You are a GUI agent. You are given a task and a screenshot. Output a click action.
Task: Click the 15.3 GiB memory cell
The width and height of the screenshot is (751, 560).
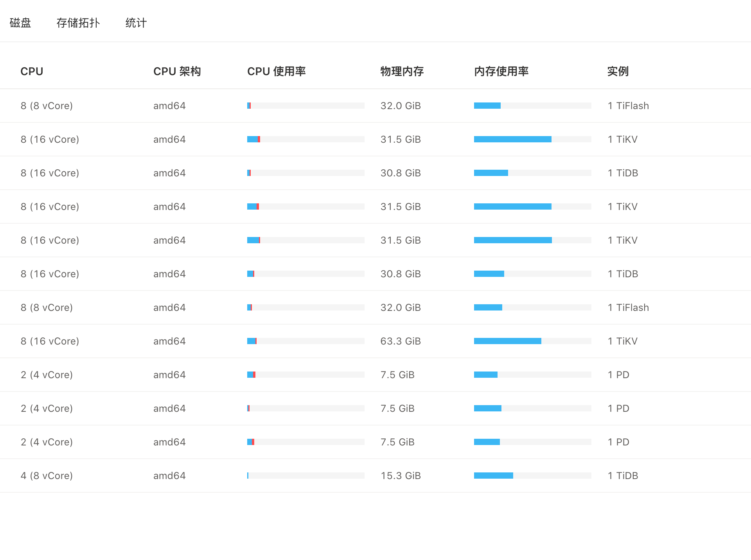[401, 476]
